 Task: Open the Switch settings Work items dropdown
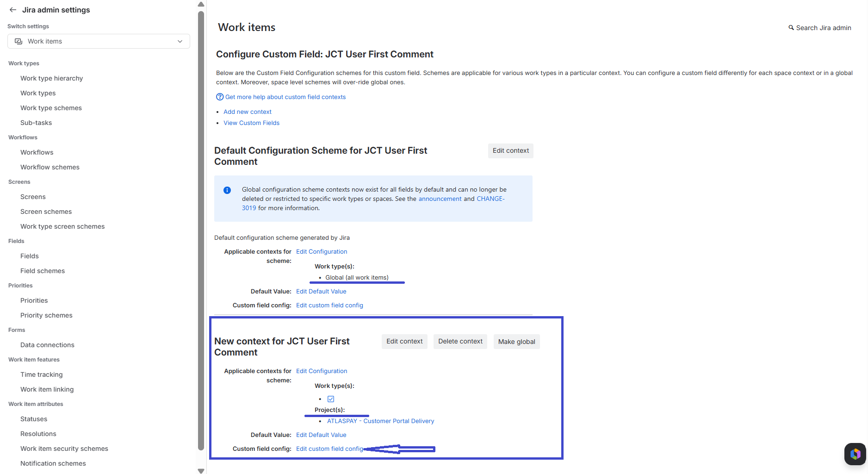99,41
